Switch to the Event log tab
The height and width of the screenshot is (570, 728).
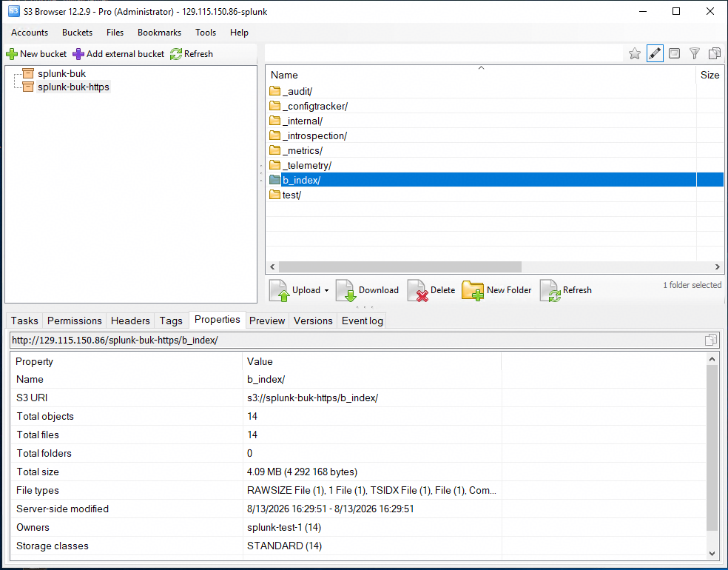click(x=362, y=321)
